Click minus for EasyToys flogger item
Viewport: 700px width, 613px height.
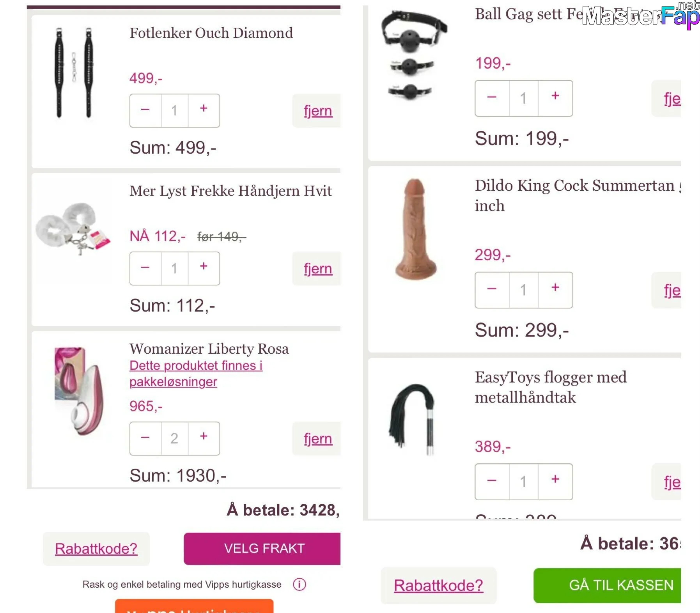[492, 482]
